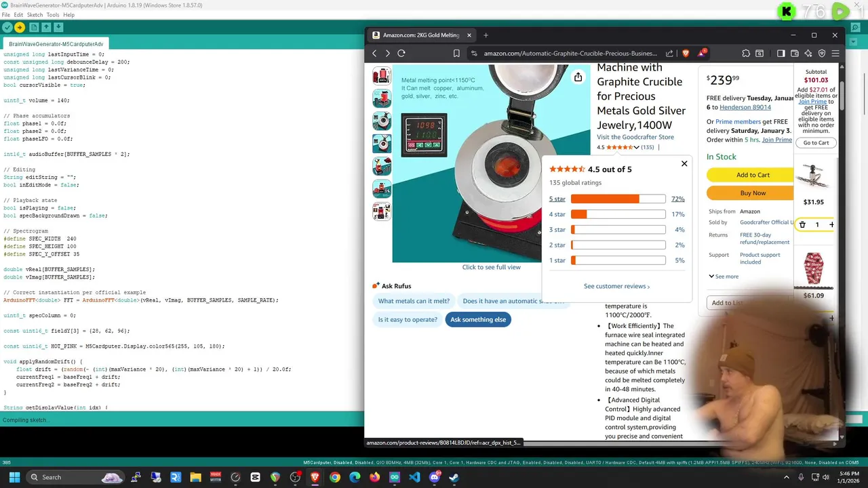Open Steam from the taskbar
868x488 pixels.
pos(454,477)
